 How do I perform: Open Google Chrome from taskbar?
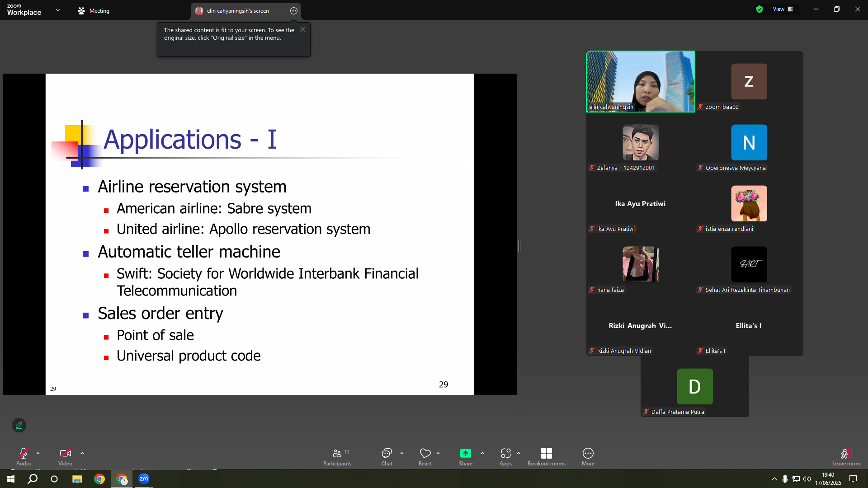99,479
